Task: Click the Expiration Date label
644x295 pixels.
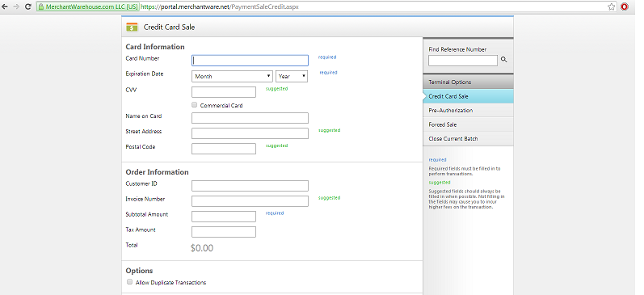Action: [145, 74]
